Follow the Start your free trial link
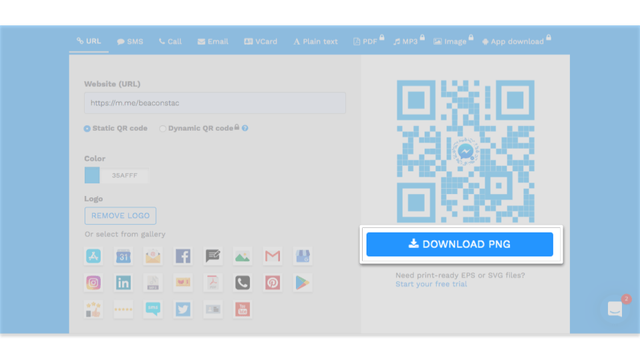 tap(431, 284)
